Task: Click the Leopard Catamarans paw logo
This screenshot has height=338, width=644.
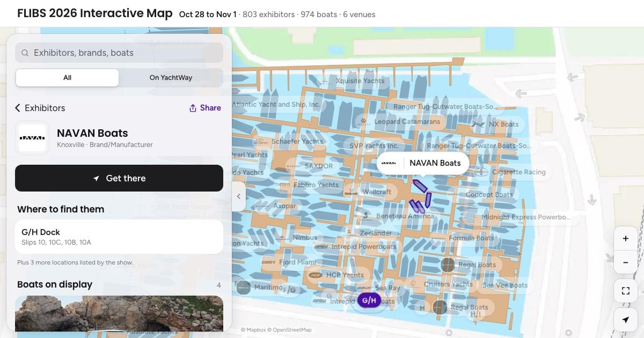Action: [364, 122]
